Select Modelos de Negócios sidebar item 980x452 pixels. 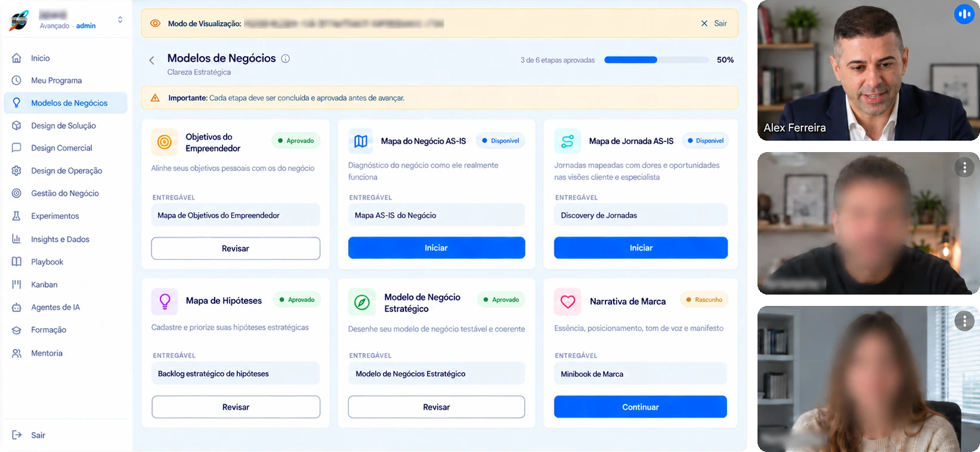tap(66, 103)
